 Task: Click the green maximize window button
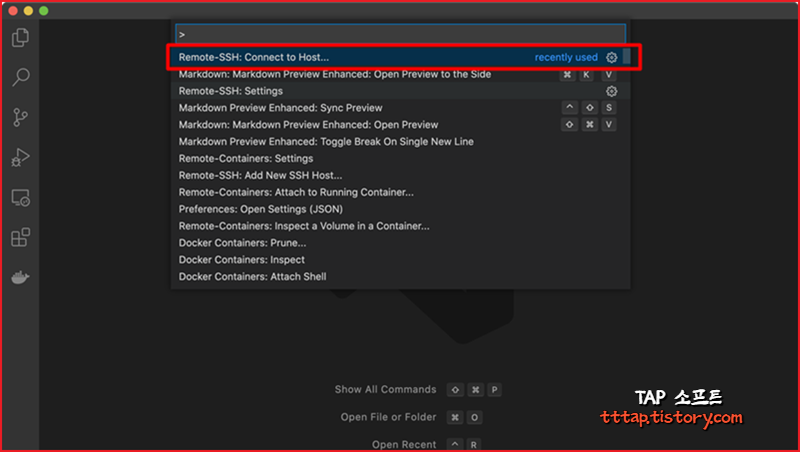(44, 11)
